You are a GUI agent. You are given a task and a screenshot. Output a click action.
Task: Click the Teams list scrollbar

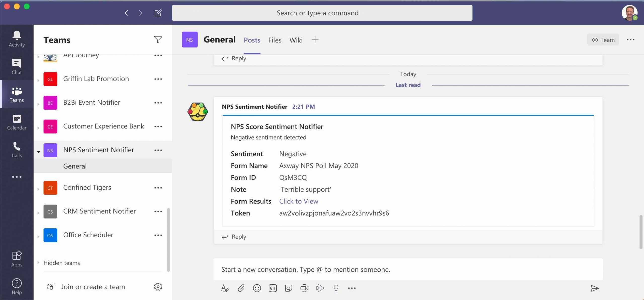coord(168,240)
